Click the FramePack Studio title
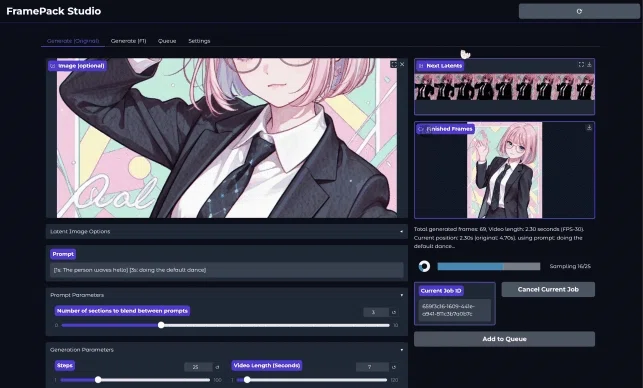 [54, 11]
